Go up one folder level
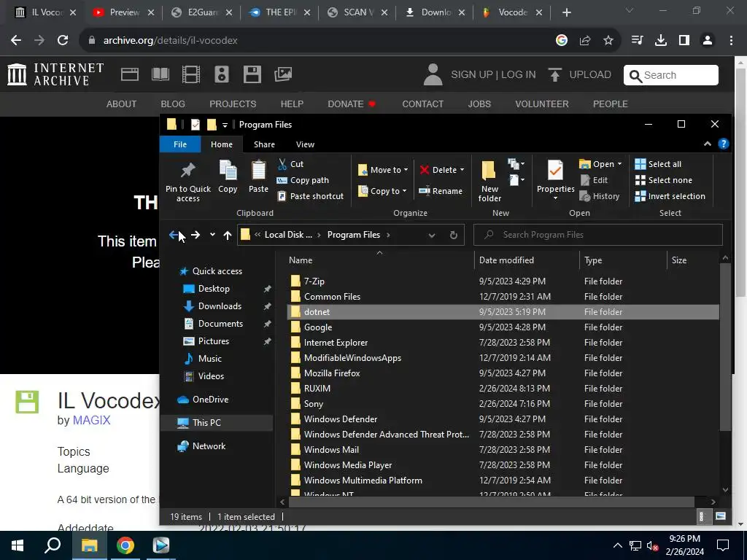The image size is (747, 560). coord(228,235)
